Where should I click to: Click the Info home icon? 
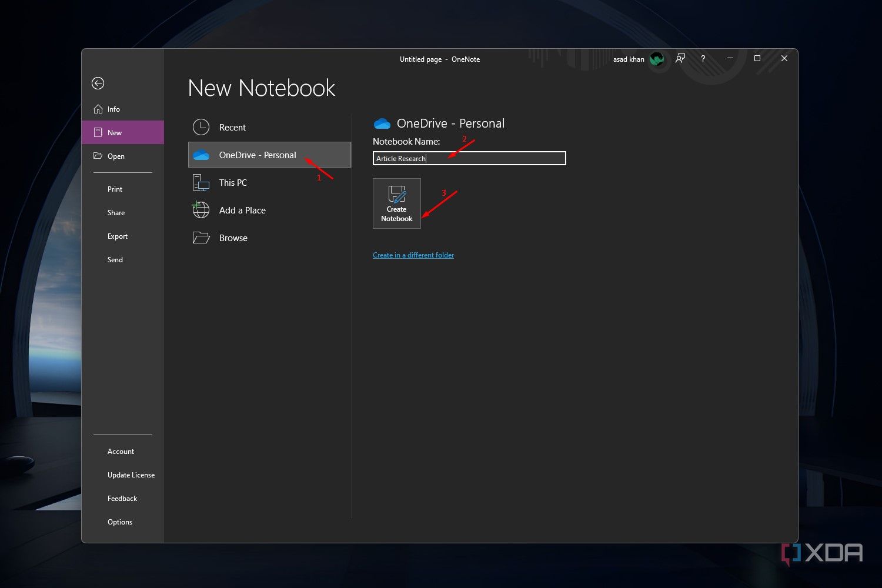(x=98, y=109)
